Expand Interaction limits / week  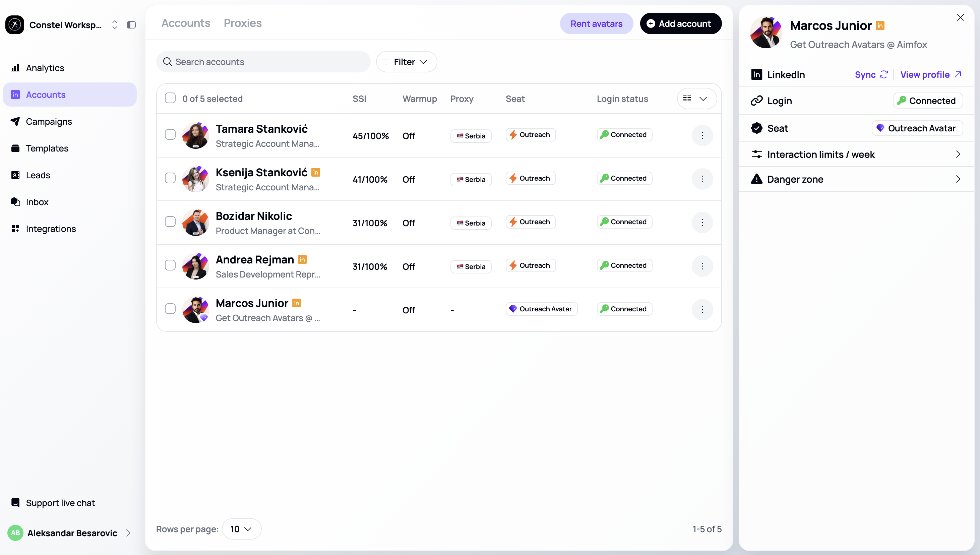click(856, 155)
